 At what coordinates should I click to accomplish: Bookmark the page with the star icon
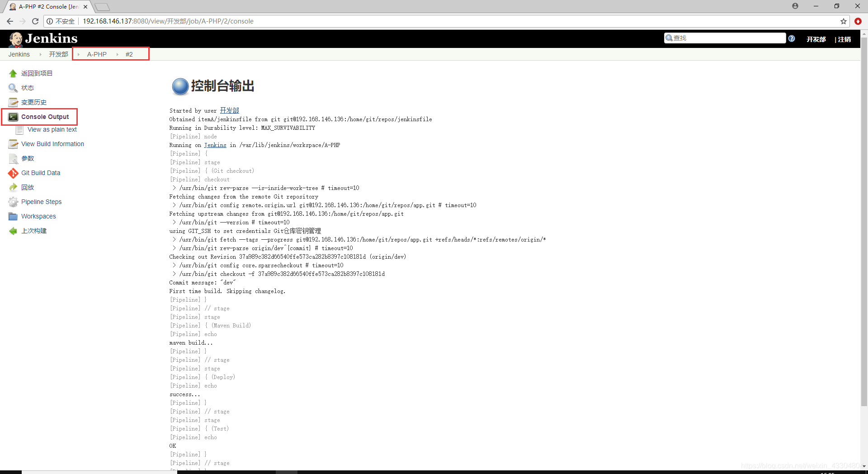click(x=844, y=21)
